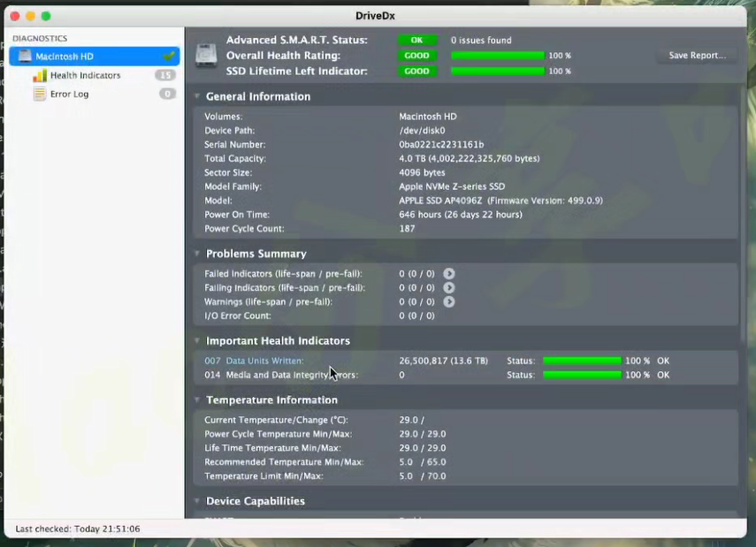The height and width of the screenshot is (547, 756).
Task: Click the DIAGNOSTICS sidebar header
Action: coord(40,38)
